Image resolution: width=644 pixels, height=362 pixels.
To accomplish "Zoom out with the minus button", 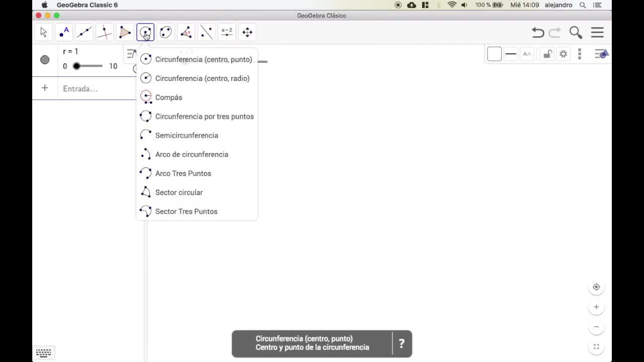I will click(x=596, y=327).
